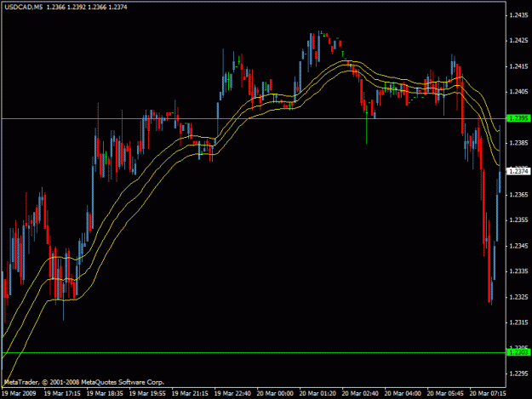
Task: Click the 20 Mar 02:40 time label
Action: pos(360,394)
